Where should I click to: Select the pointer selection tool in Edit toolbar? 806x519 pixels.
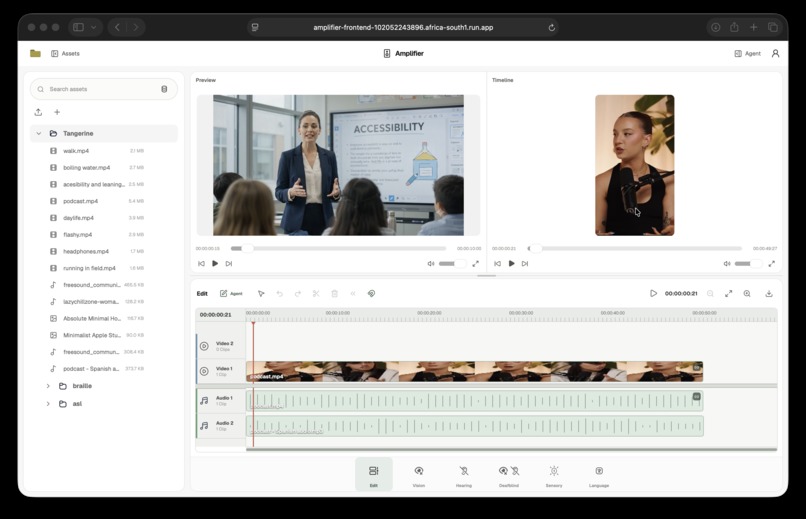pyautogui.click(x=261, y=293)
